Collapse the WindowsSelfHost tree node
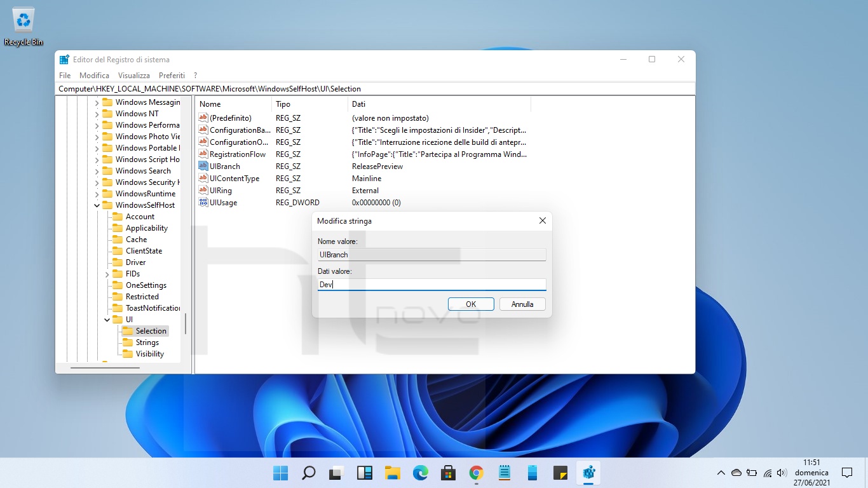The image size is (868, 488). point(97,205)
